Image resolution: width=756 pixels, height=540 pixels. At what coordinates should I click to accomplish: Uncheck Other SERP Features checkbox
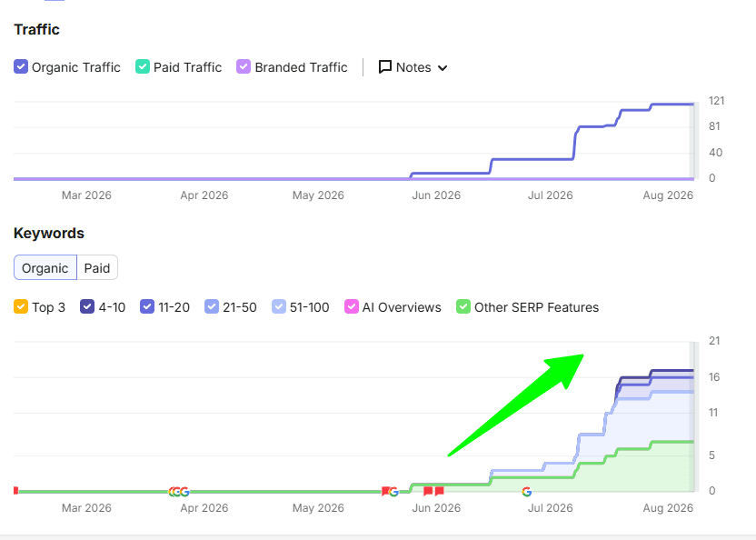[x=463, y=307]
